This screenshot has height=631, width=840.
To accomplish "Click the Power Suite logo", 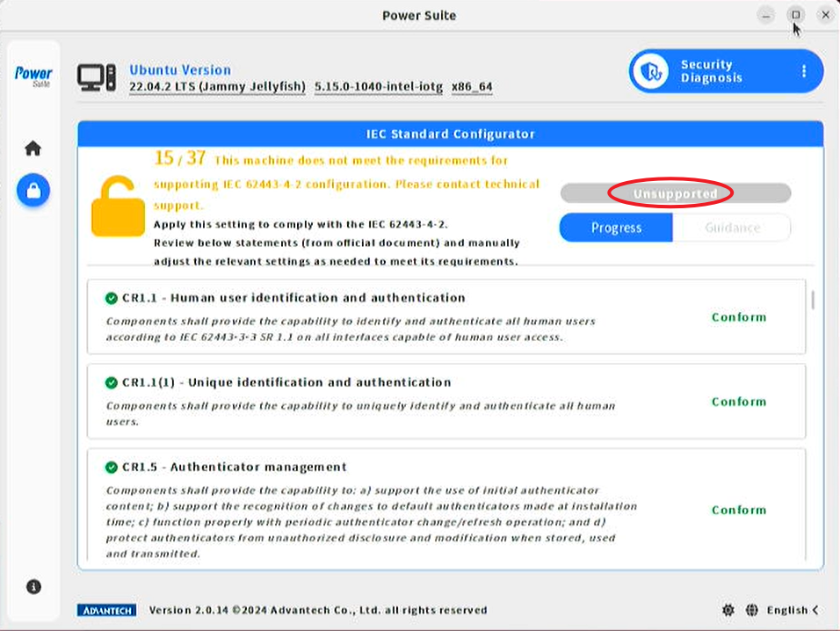I will point(33,76).
